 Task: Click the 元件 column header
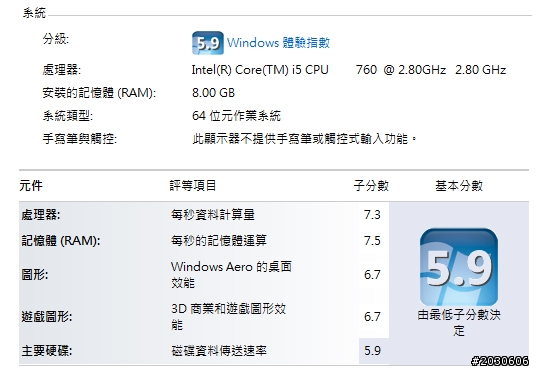[x=31, y=186]
